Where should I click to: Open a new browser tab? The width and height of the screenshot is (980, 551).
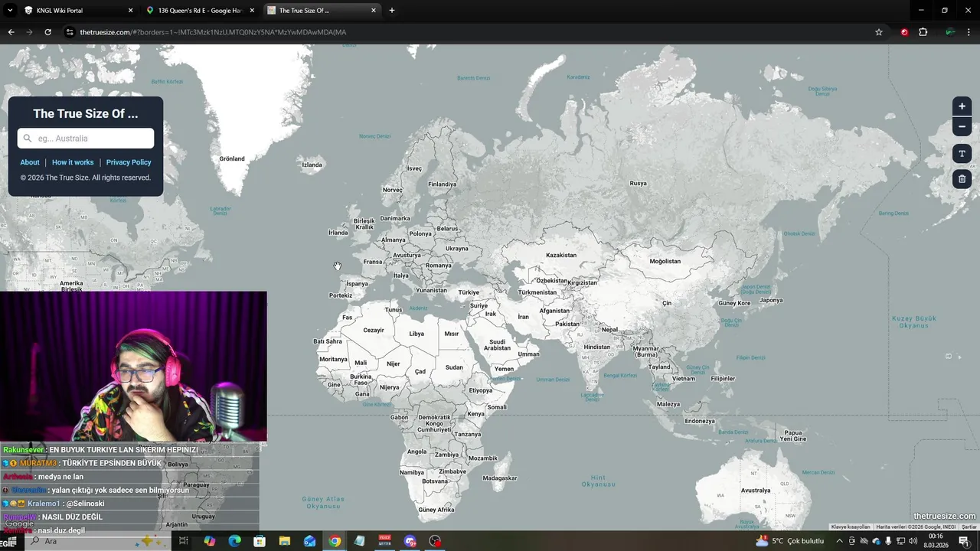click(392, 11)
